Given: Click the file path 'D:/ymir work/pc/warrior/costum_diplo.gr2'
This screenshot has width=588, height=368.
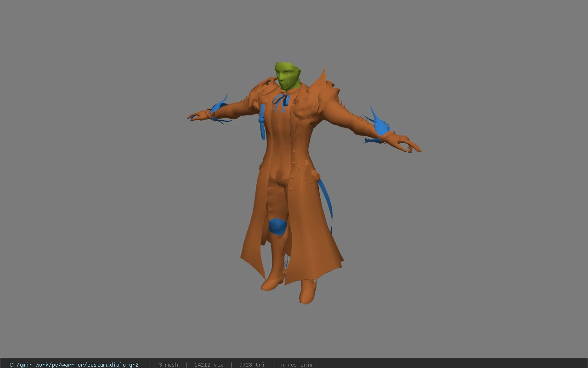Looking at the screenshot, I should point(74,365).
